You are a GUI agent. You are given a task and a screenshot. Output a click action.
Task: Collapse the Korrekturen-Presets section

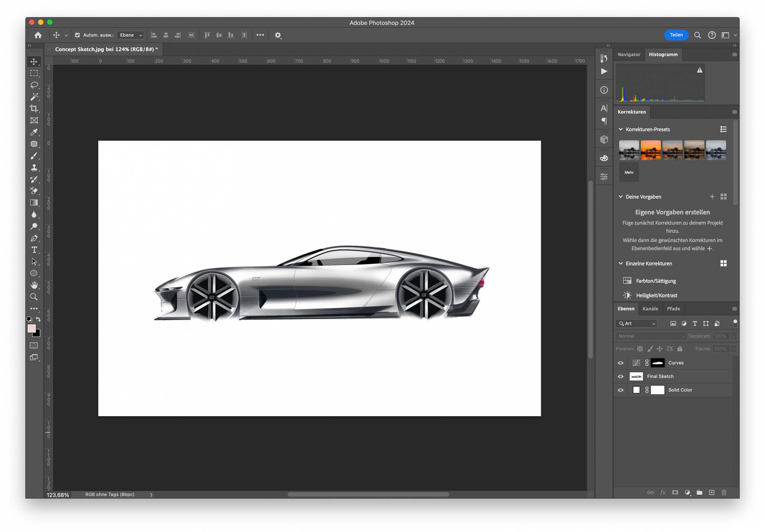(x=621, y=129)
